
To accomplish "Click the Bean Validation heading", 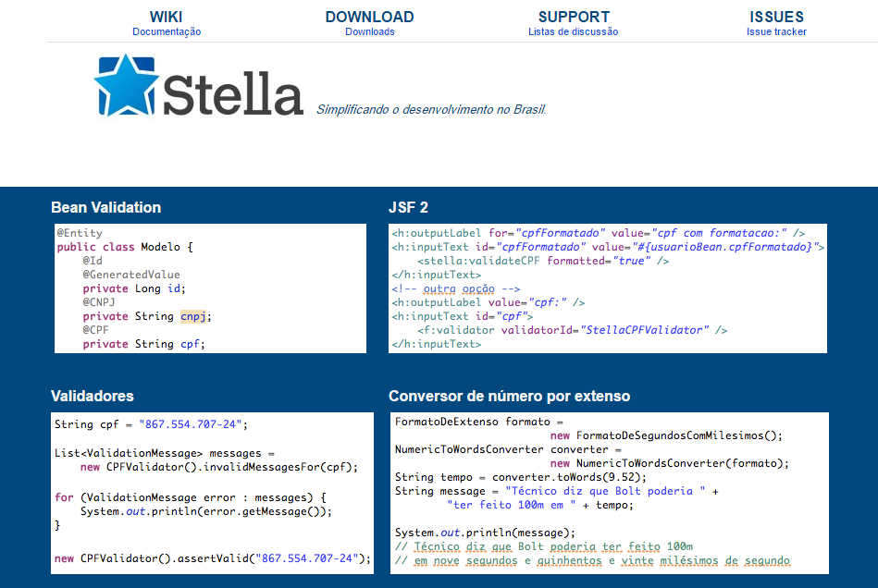I will click(105, 208).
